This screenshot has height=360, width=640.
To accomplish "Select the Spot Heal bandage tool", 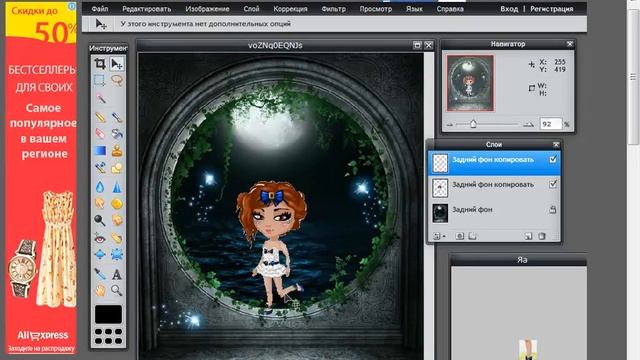I will point(117,238).
